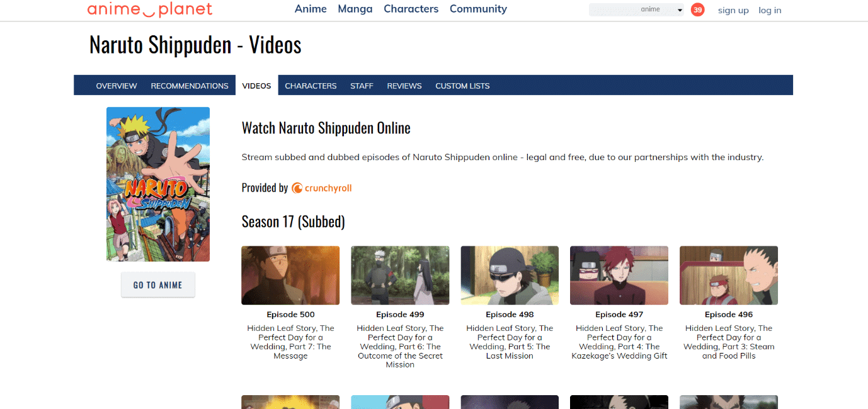The height and width of the screenshot is (409, 868).
Task: Click the GO TO ANIME button
Action: click(x=157, y=284)
